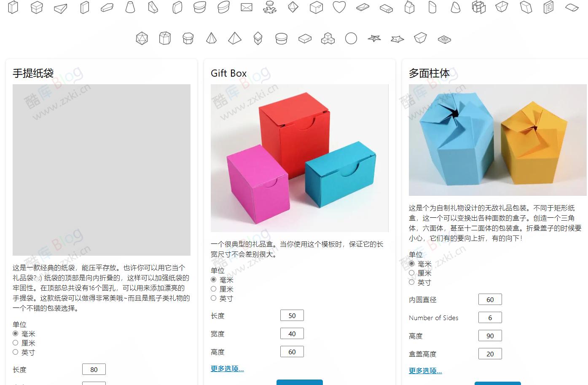The height and width of the screenshot is (385, 588).
Task: Open the box-with-lid template icon
Action: pyautogui.click(x=37, y=8)
